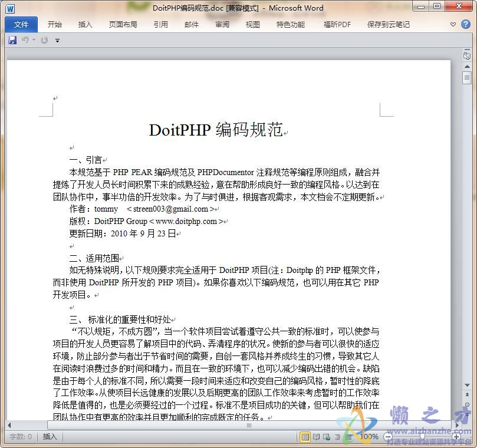477x448 pixels.
Task: Click the heading 三、标准化的重要性和好处
Action: (120, 319)
